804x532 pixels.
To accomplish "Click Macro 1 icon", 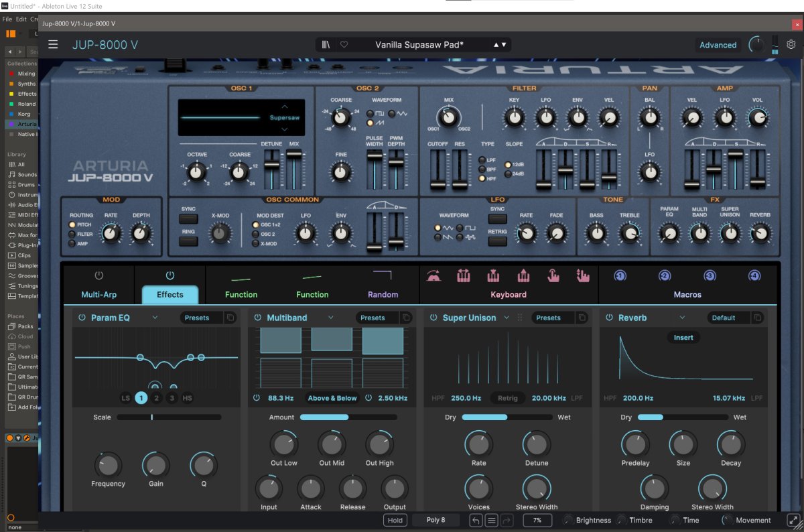I will tap(620, 276).
